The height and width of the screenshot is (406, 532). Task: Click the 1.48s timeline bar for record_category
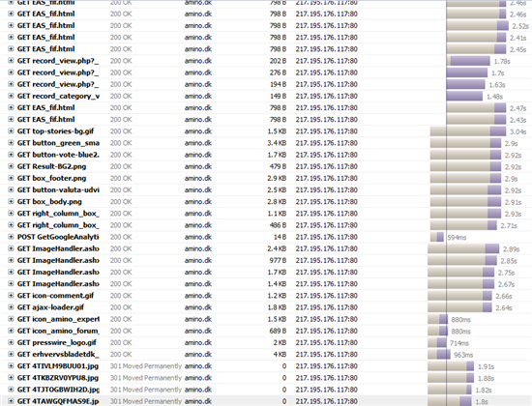click(464, 96)
